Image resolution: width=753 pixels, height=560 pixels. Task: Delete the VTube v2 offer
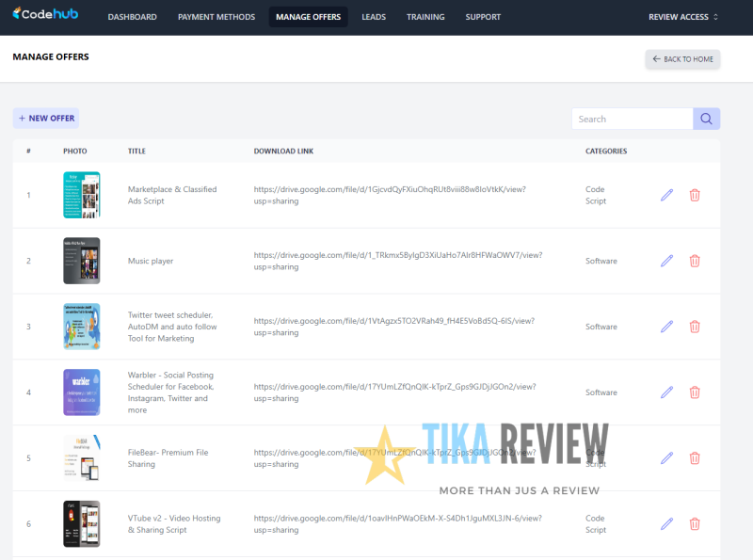coord(695,524)
